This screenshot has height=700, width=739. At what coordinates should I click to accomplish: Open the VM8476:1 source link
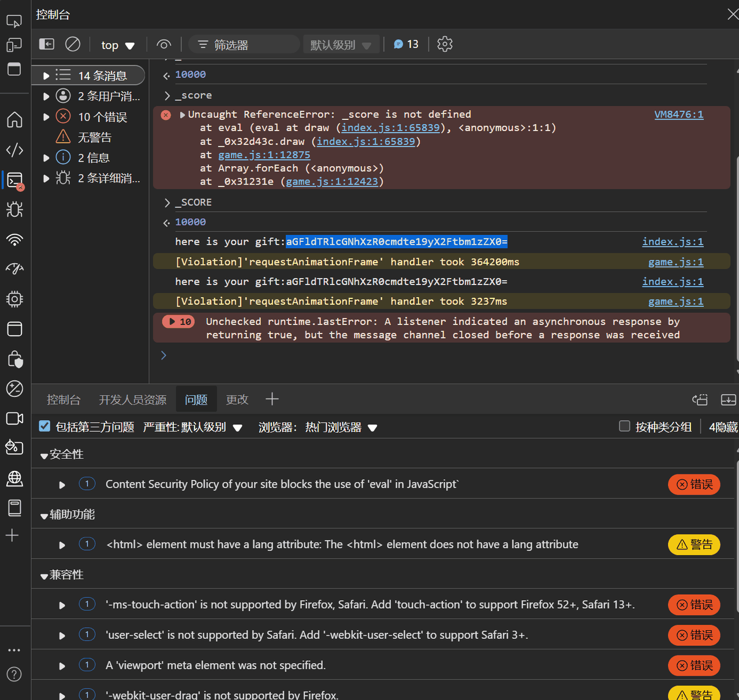(x=679, y=114)
